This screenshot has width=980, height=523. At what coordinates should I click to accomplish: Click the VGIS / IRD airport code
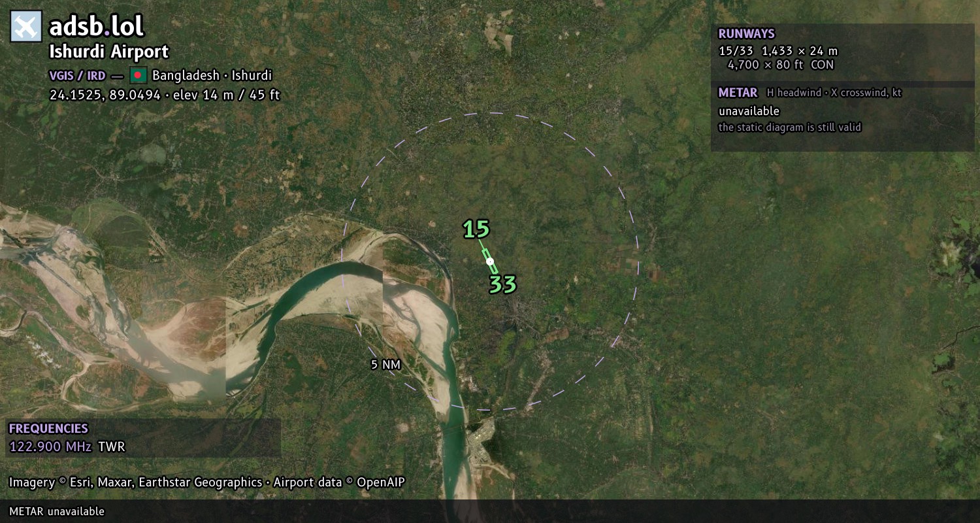coord(77,75)
